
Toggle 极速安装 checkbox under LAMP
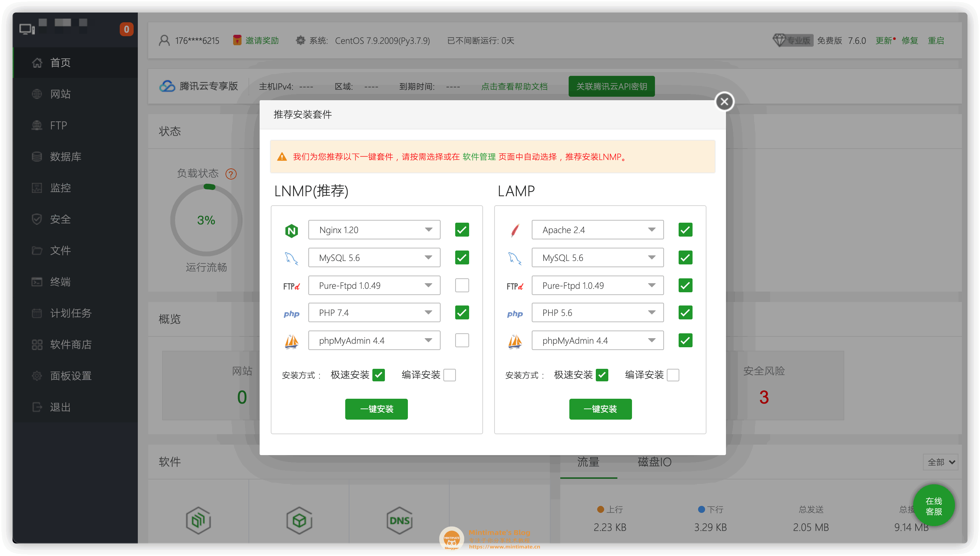[x=602, y=375]
